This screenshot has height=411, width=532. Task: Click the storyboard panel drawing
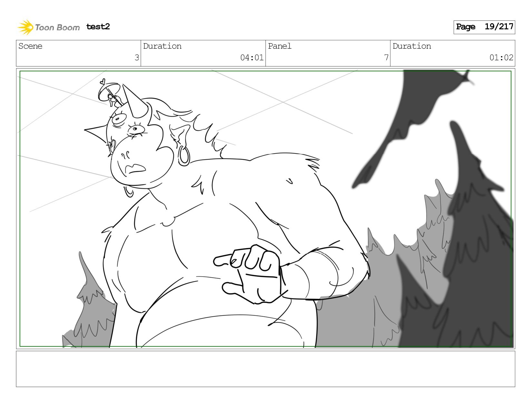pos(266,209)
